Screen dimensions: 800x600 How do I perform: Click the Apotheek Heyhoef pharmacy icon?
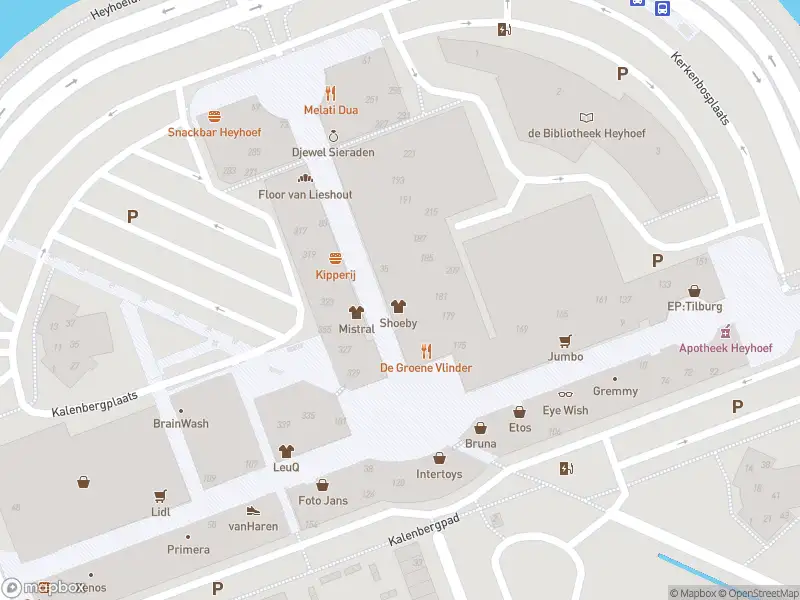tap(725, 332)
